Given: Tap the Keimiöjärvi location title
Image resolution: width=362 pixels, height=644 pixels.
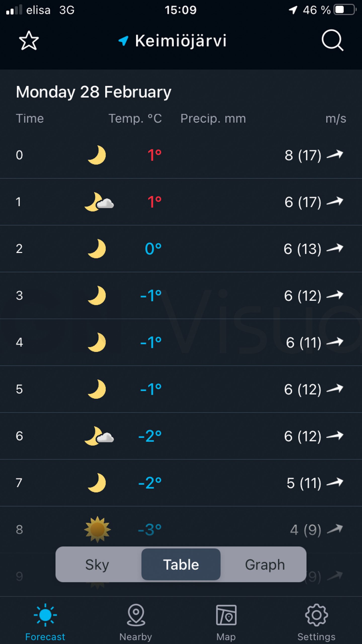Looking at the screenshot, I should point(181,41).
